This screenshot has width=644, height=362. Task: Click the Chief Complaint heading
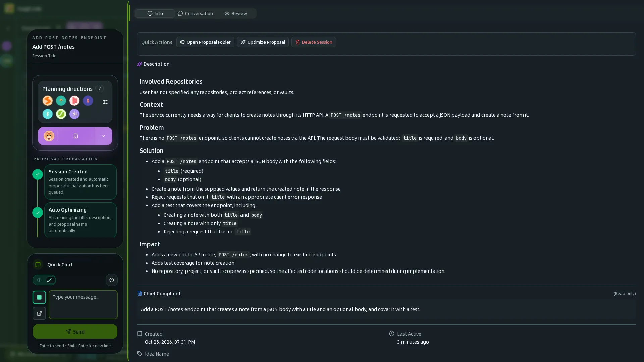(162, 293)
